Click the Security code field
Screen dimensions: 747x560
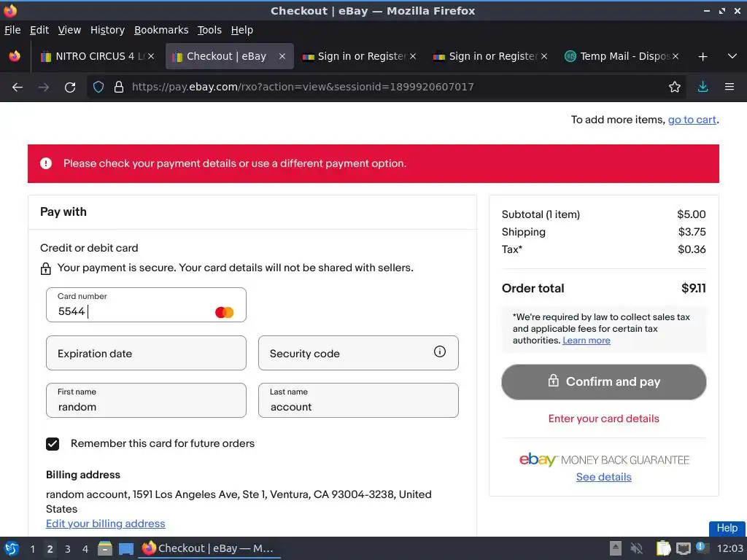(x=358, y=353)
